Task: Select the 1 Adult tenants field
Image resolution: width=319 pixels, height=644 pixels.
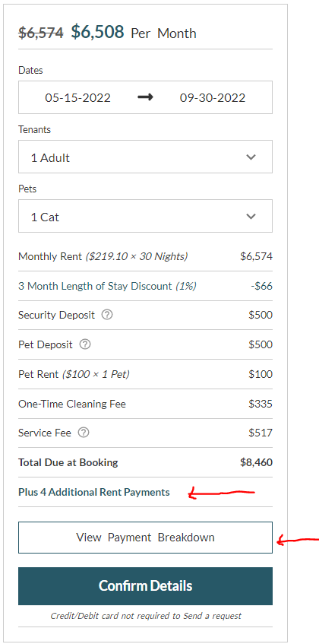Action: pyautogui.click(x=145, y=157)
